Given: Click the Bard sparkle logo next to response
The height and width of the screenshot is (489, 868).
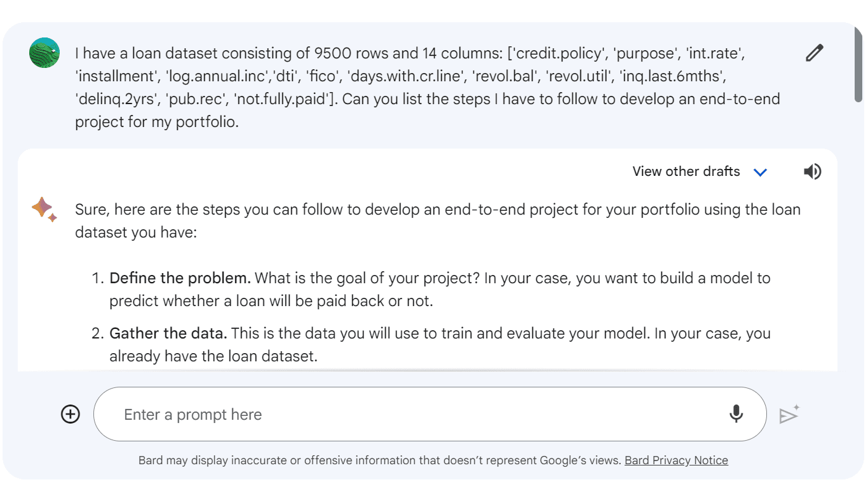Looking at the screenshot, I should [44, 208].
